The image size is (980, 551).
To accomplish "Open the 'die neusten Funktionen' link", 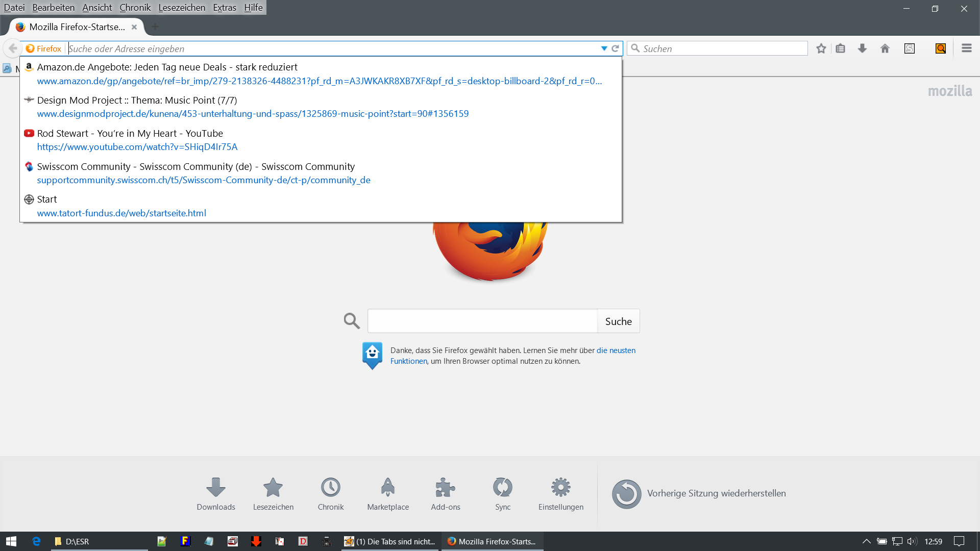I will pyautogui.click(x=616, y=350).
